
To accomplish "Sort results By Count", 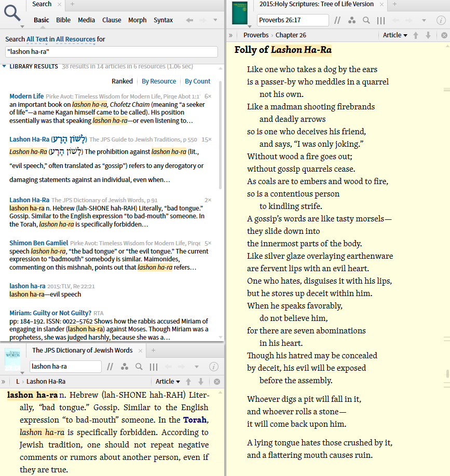I will [198, 81].
